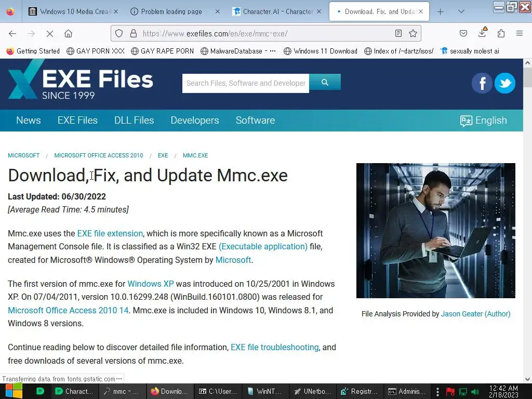
Task: Switch to Problem loading page tab
Action: pyautogui.click(x=171, y=11)
